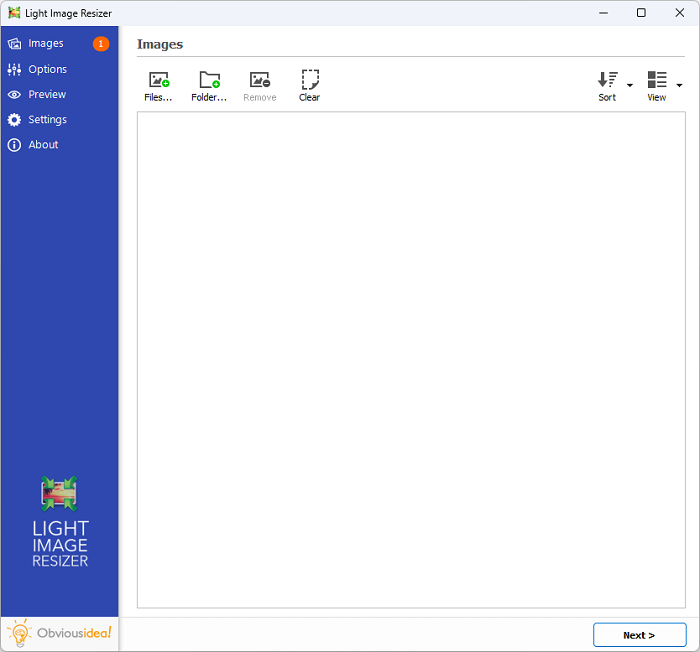This screenshot has height=652, width=700.
Task: Click the About info icon
Action: coord(14,145)
